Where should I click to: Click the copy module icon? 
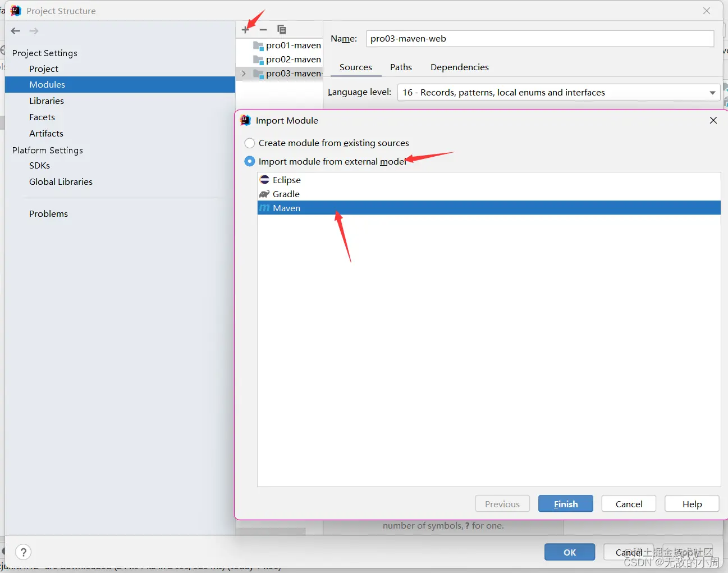282,29
